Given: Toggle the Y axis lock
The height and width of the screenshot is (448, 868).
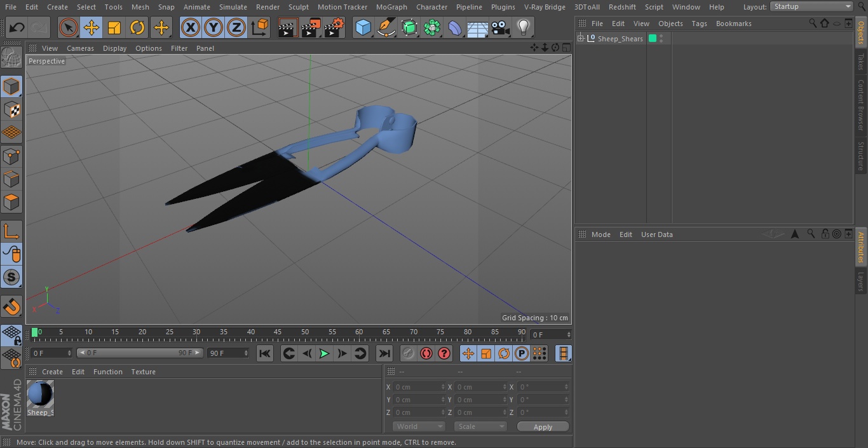Looking at the screenshot, I should [x=214, y=28].
